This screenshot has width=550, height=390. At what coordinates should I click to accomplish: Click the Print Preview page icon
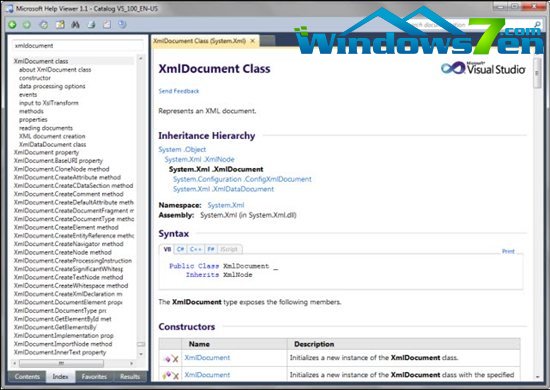pos(107,25)
